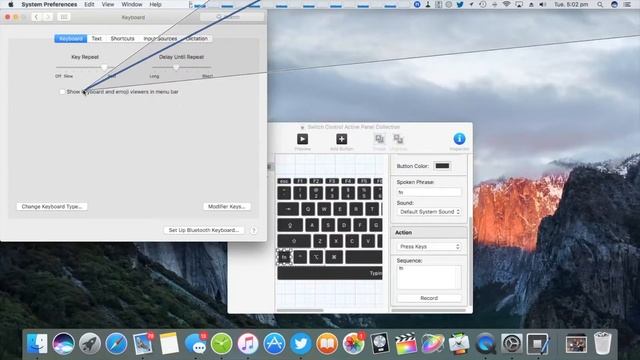This screenshot has width=640, height=360.
Task: Click the Sequence text area
Action: tap(429, 278)
